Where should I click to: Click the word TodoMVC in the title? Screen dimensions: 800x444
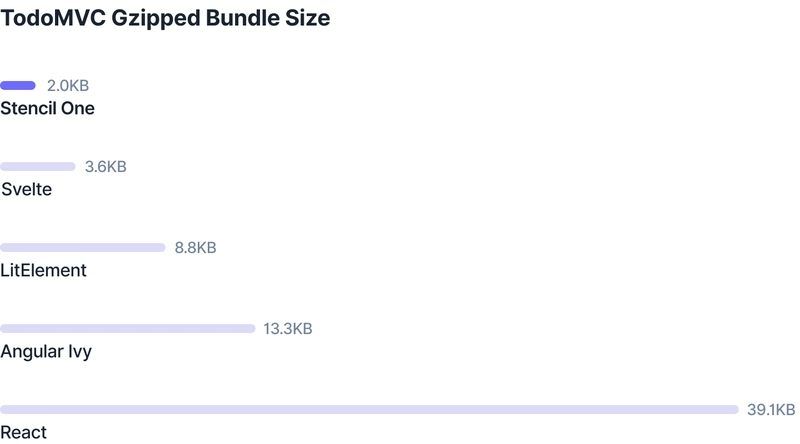pos(53,18)
